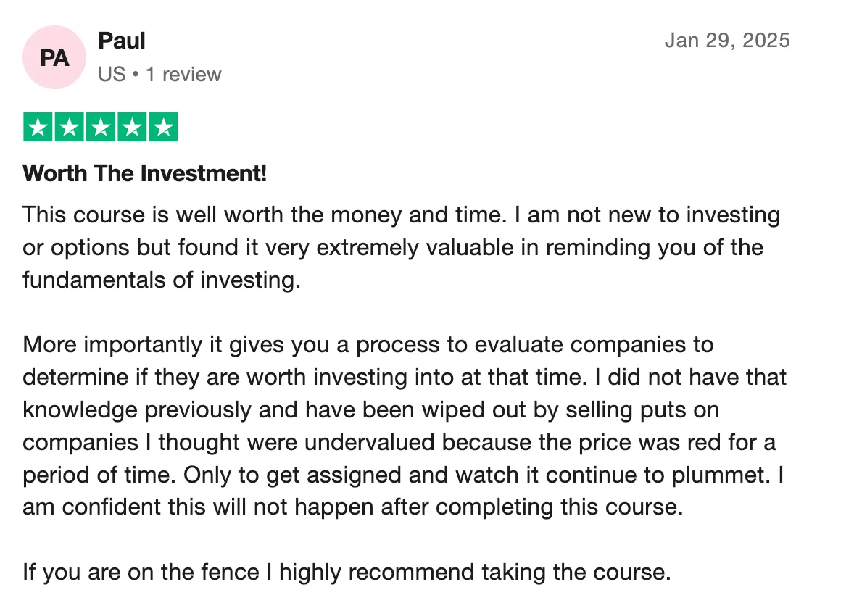Click the third green rating star
854x616 pixels.
tap(101, 127)
